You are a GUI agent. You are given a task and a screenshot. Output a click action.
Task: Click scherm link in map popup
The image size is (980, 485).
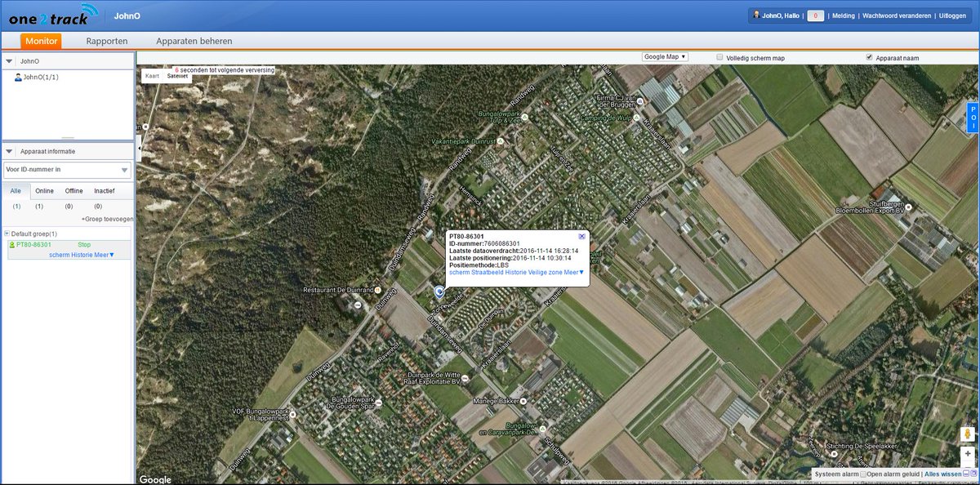(x=460, y=272)
